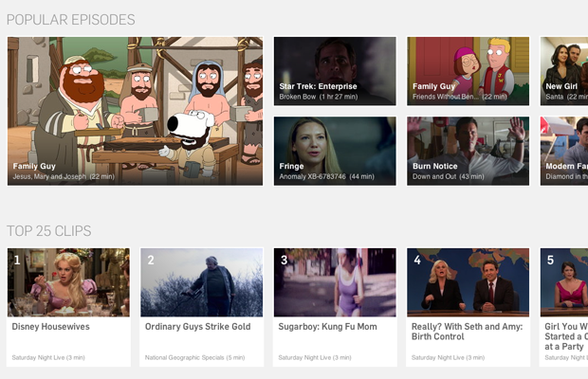This screenshot has width=588, height=379.
Task: Play Fringe Anomaly XB-6783746 episode
Action: point(335,151)
